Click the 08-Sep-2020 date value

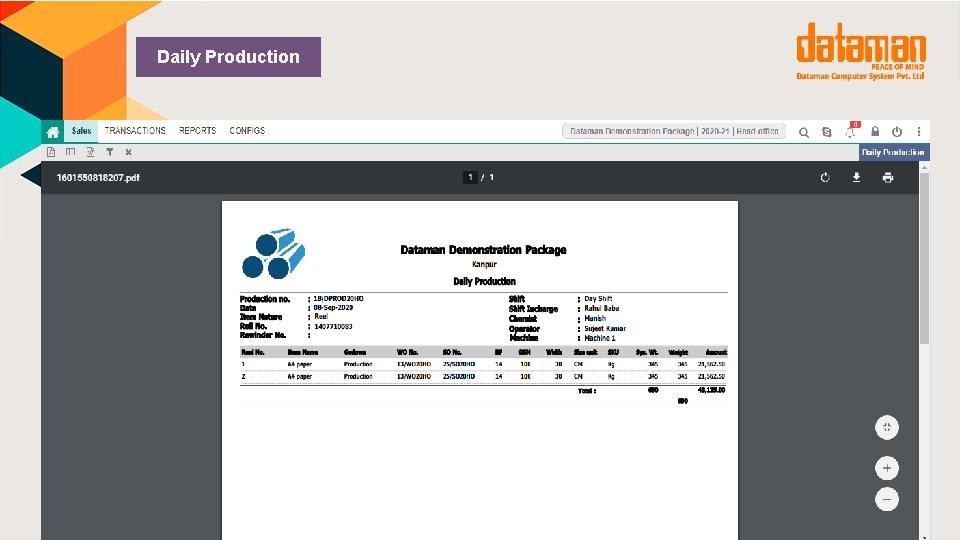(333, 307)
